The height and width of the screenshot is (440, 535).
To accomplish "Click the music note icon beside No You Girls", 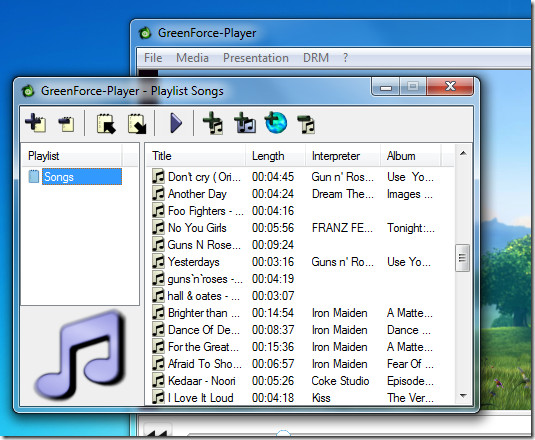I will click(158, 228).
